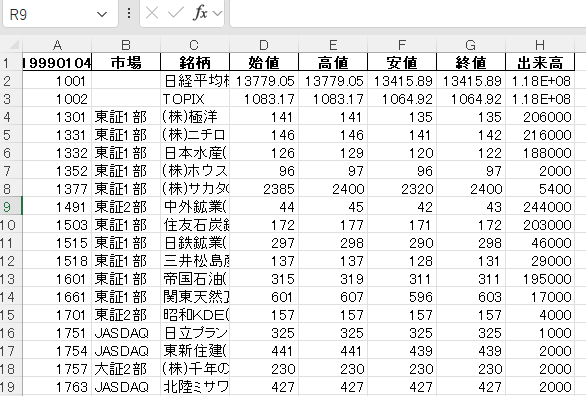Image resolution: width=586 pixels, height=396 pixels.
Task: Click cell (株)ニチロ in row 5
Action: tap(195, 134)
